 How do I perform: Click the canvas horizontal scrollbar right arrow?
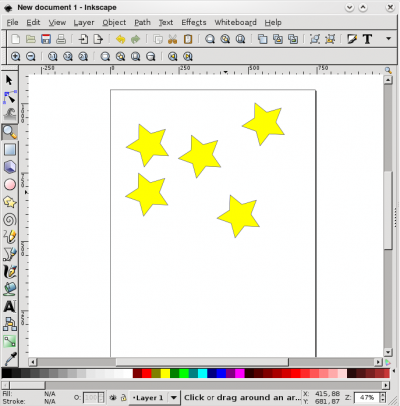(378, 362)
